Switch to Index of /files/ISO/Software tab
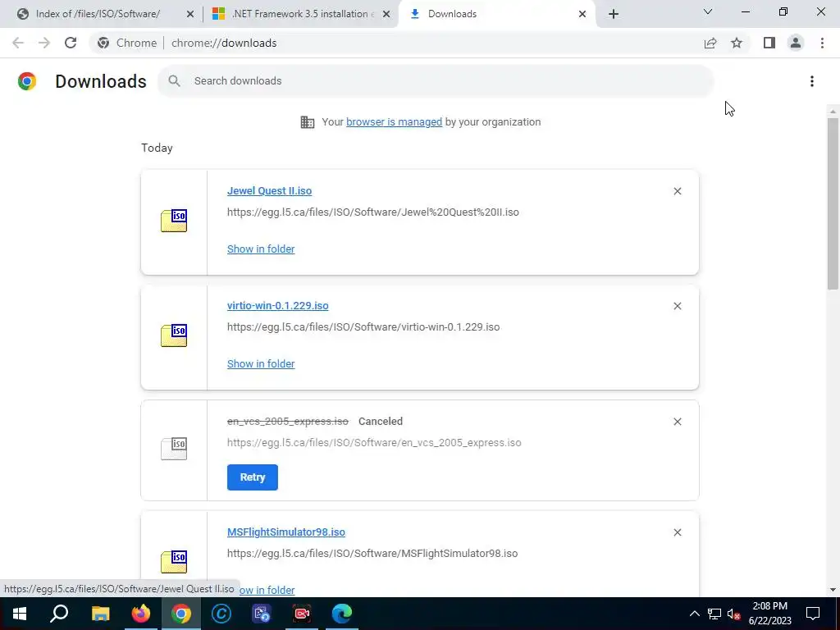This screenshot has width=840, height=630. point(99,14)
